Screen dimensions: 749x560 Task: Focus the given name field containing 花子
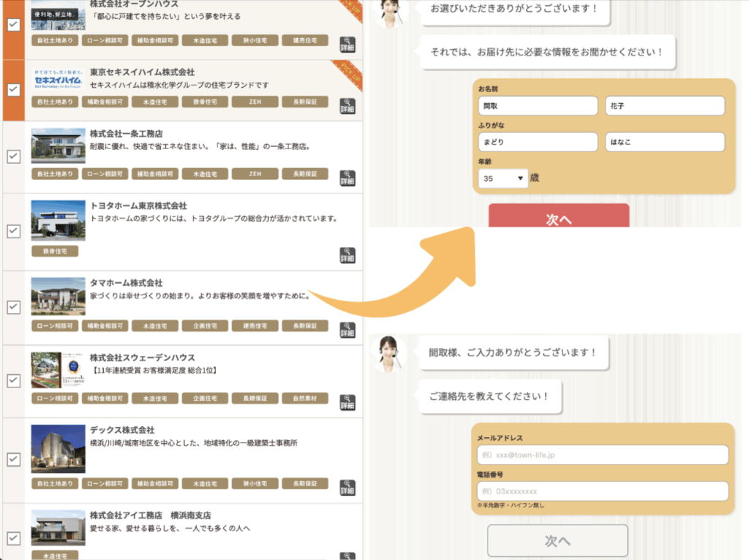(x=665, y=105)
